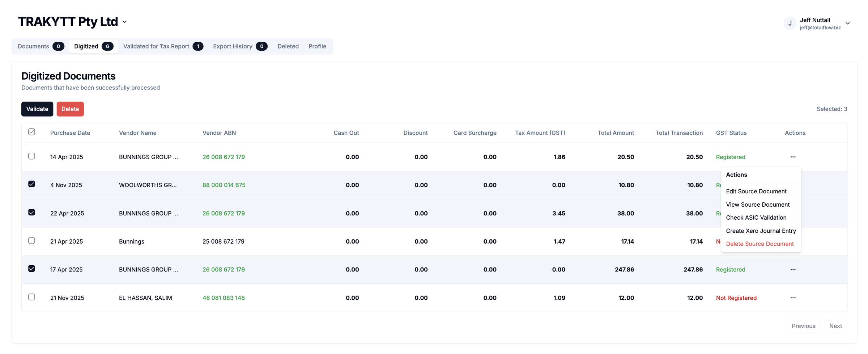Open actions menu for 14 Apr 2025 row
Screen dimensions: 868x354
point(793,157)
